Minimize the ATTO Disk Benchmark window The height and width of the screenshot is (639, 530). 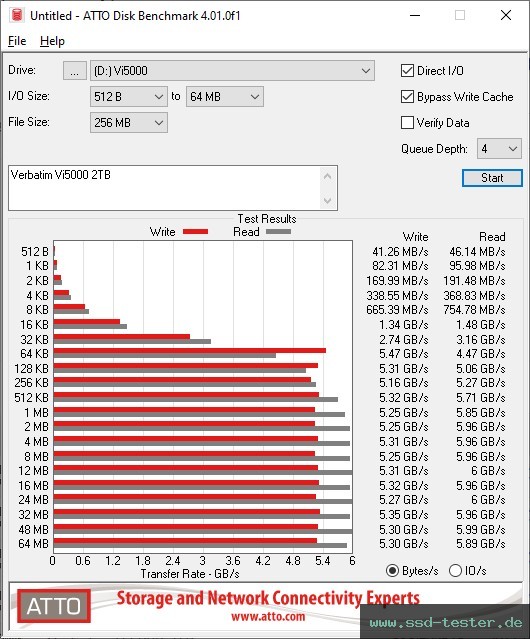[x=415, y=15]
